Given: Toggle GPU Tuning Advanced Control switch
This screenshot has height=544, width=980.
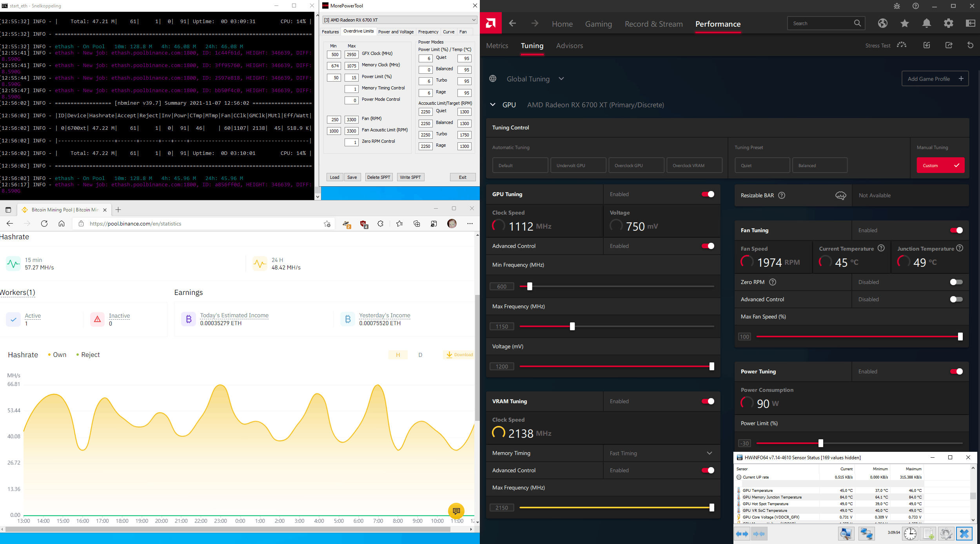Looking at the screenshot, I should tap(708, 246).
